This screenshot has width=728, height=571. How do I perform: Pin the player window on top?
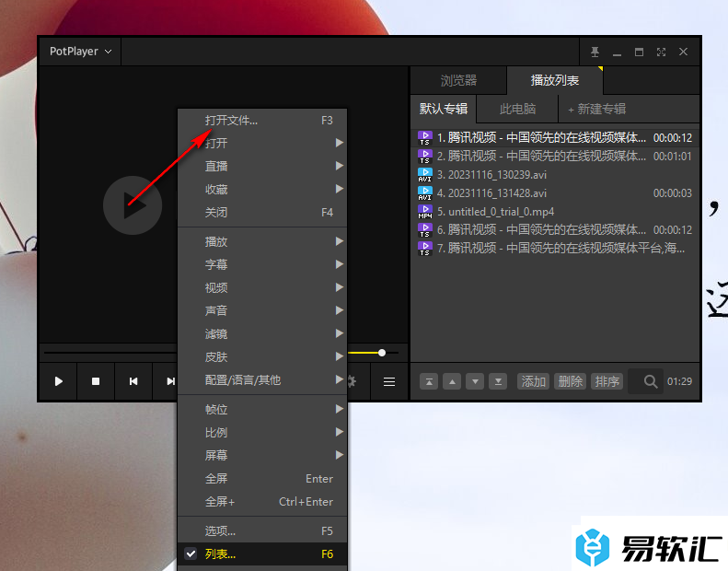coord(595,52)
